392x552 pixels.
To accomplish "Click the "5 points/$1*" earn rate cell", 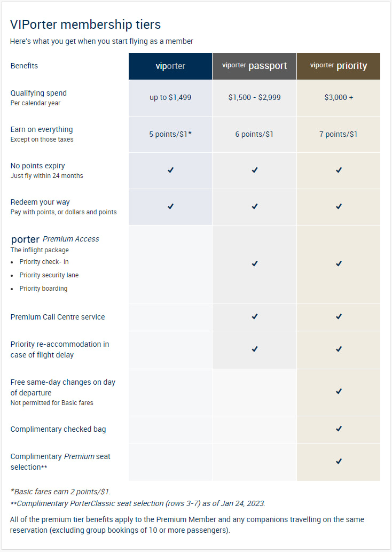I will pyautogui.click(x=170, y=134).
